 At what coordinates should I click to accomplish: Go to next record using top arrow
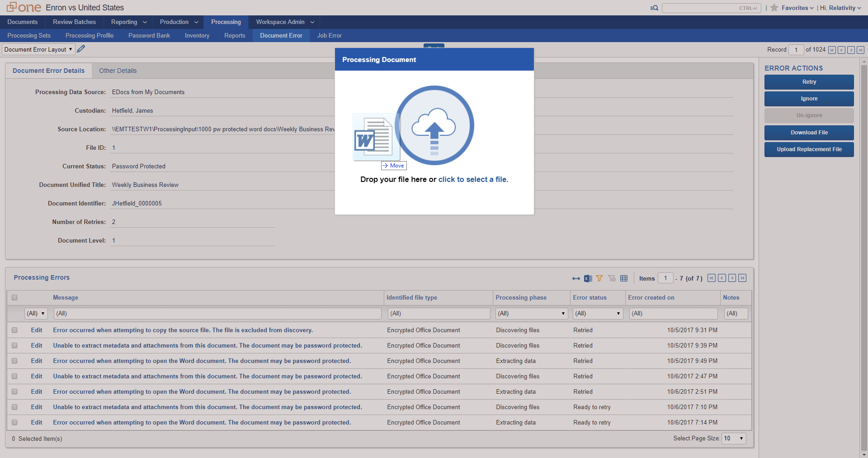coord(851,50)
